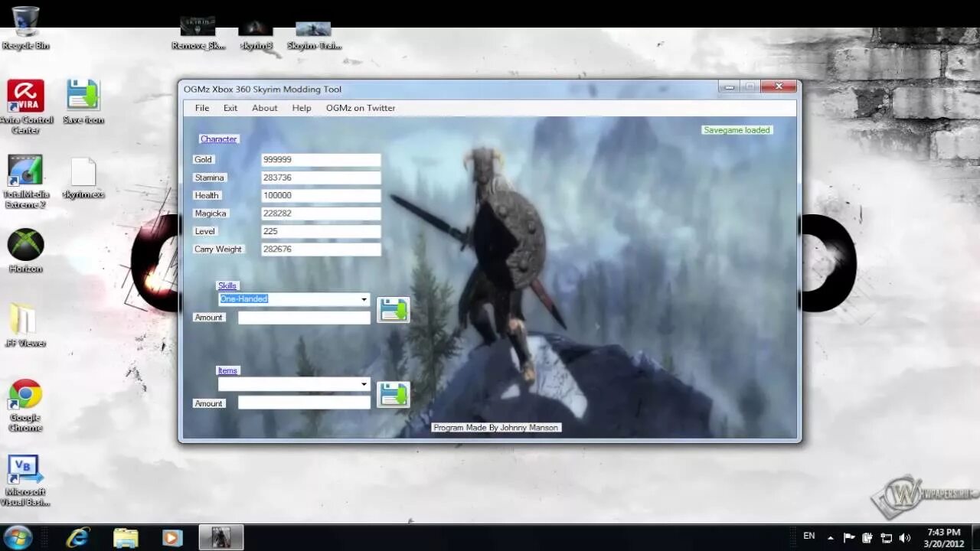Click the Health value field
Image resolution: width=980 pixels, height=551 pixels.
point(321,195)
